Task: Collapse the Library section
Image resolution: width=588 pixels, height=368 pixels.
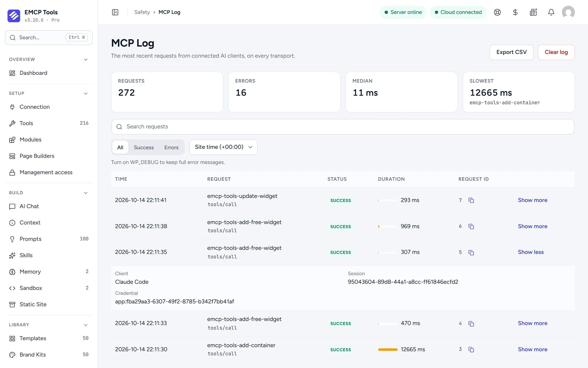Action: click(x=86, y=325)
